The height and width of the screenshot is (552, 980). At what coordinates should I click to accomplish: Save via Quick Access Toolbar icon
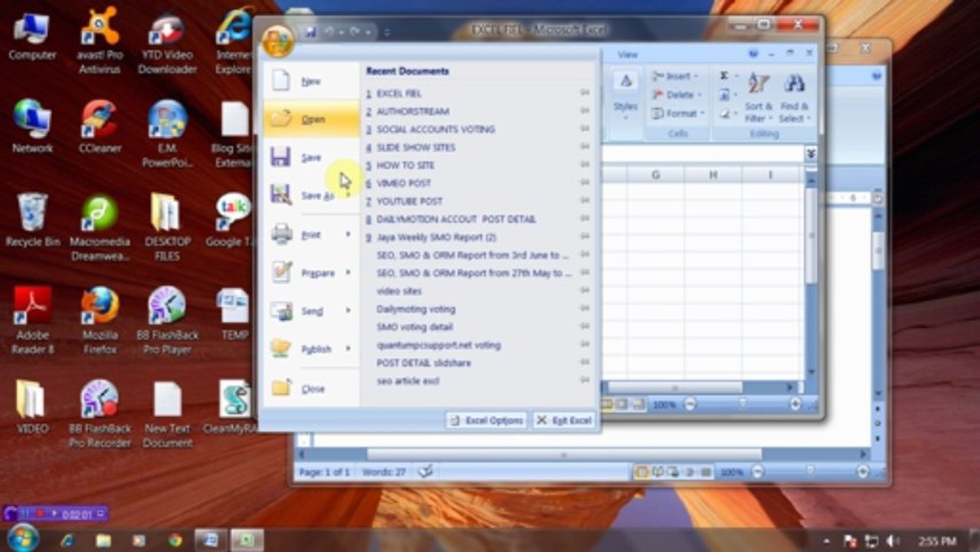(310, 32)
